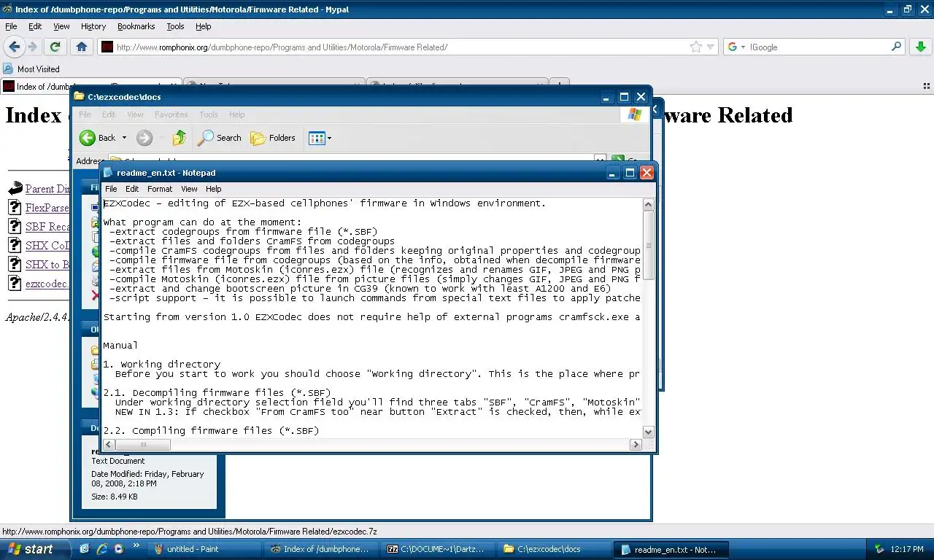
Task: Click the browser Back arrow button
Action: pyautogui.click(x=15, y=47)
